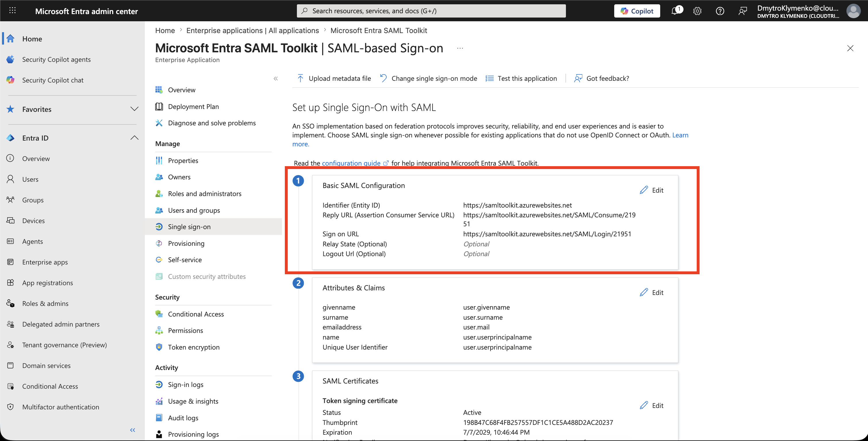Open the Provisioning logs icon

[159, 434]
